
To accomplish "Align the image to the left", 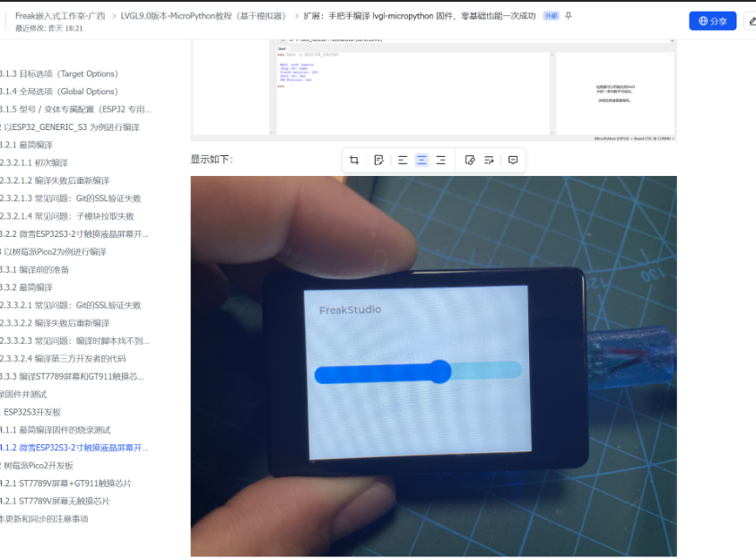I will pyautogui.click(x=403, y=160).
